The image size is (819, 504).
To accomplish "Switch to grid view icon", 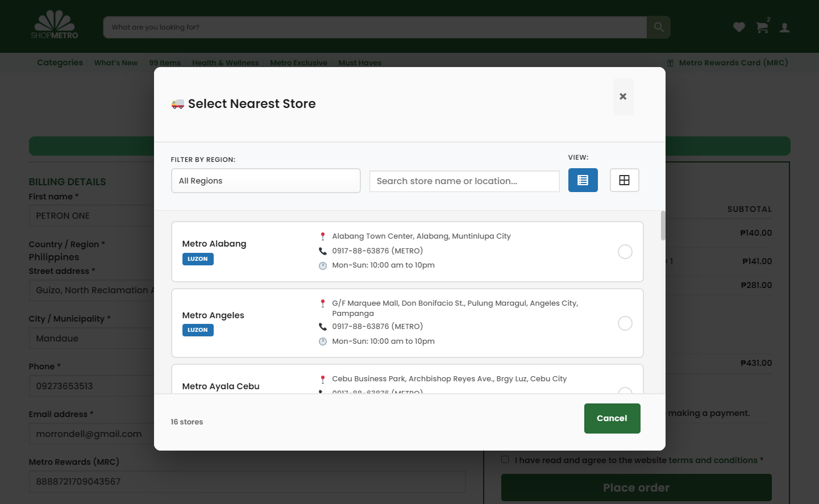I will click(624, 180).
